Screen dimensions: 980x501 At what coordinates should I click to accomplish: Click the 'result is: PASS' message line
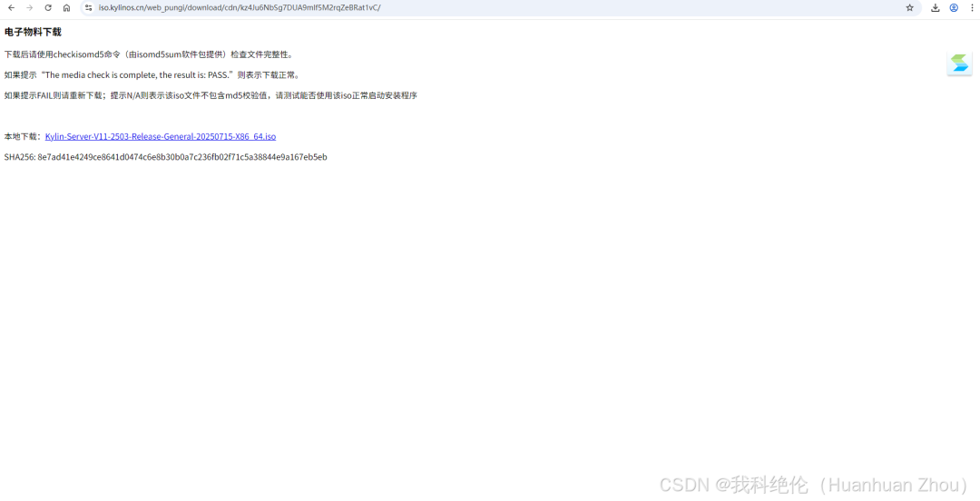click(x=152, y=75)
